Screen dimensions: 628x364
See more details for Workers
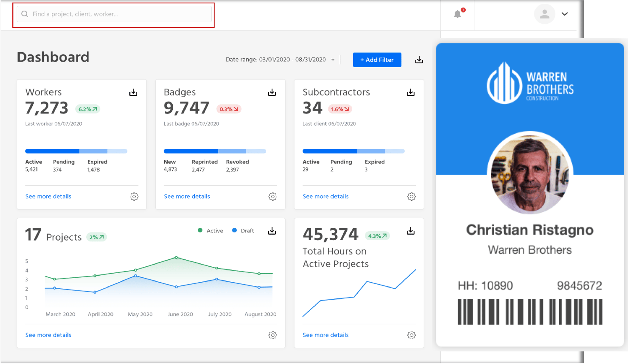[x=48, y=196]
